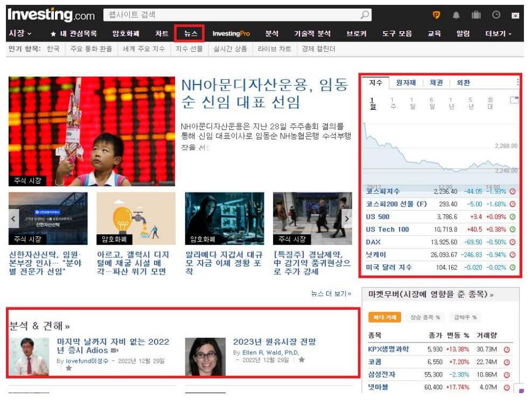Click the clock icon in 삼성전자 row
532x405 pixels.
(507, 375)
